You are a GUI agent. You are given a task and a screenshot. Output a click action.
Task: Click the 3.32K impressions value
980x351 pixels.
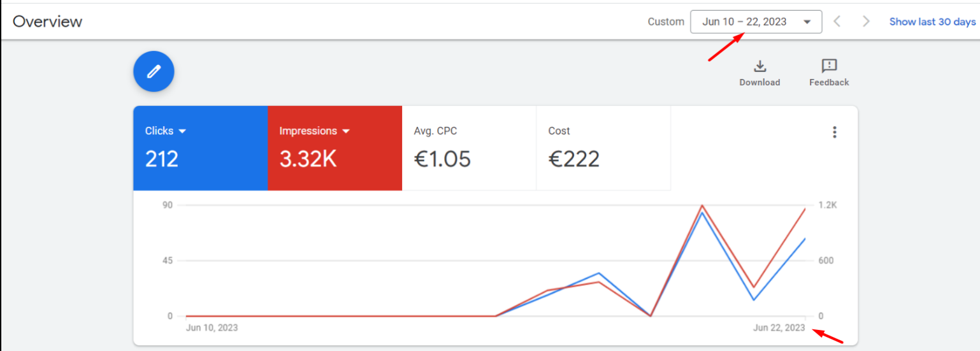(x=308, y=159)
